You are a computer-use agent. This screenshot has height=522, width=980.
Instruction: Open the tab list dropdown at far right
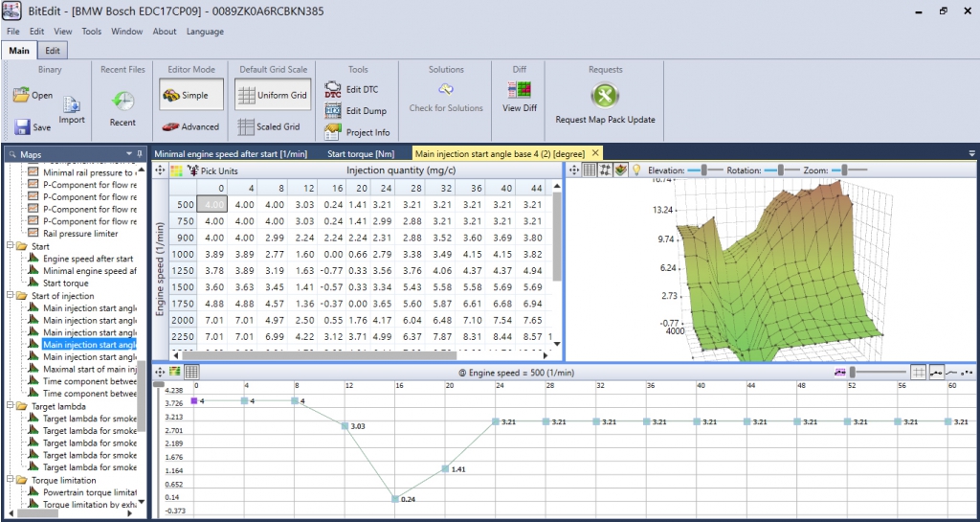pos(972,152)
